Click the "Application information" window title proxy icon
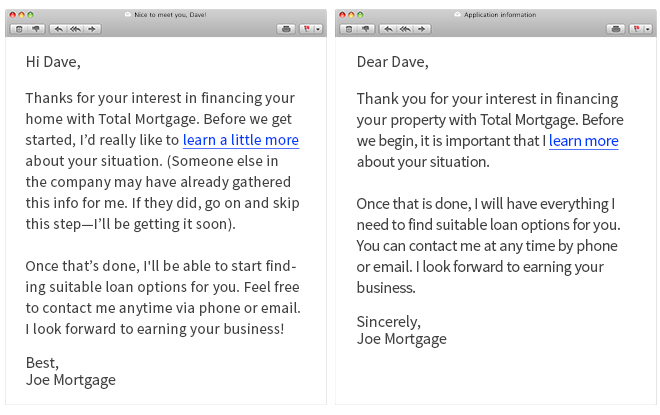The width and height of the screenshot is (660, 415). (458, 14)
